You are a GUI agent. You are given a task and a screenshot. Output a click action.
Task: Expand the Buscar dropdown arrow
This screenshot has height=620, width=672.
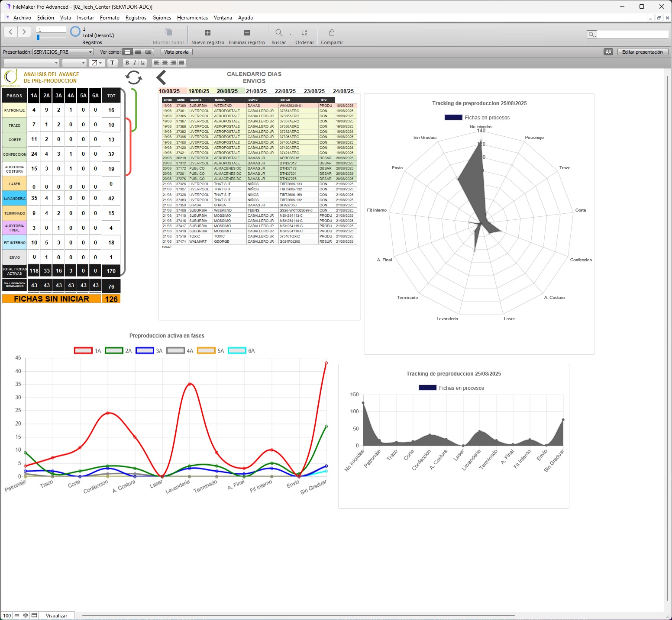click(290, 34)
